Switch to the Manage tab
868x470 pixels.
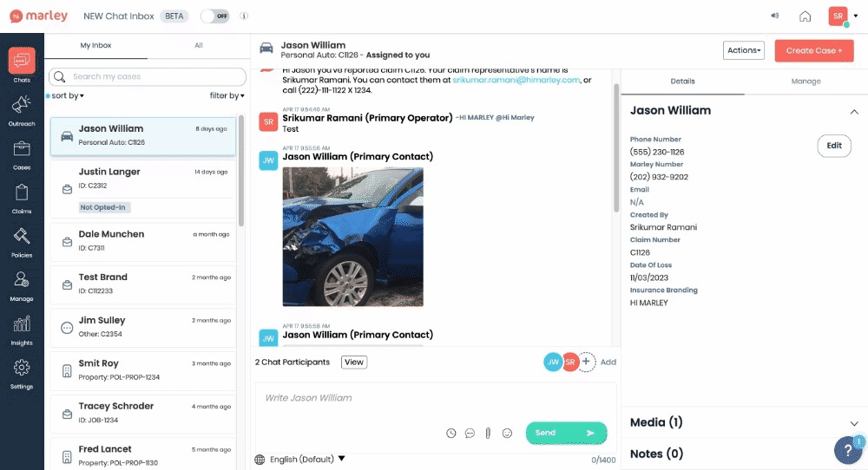click(x=806, y=81)
